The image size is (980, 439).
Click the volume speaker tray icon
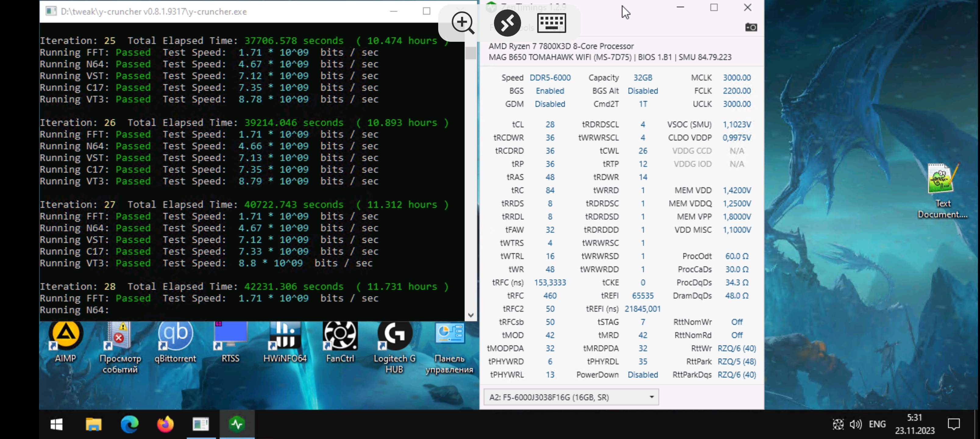(x=856, y=424)
